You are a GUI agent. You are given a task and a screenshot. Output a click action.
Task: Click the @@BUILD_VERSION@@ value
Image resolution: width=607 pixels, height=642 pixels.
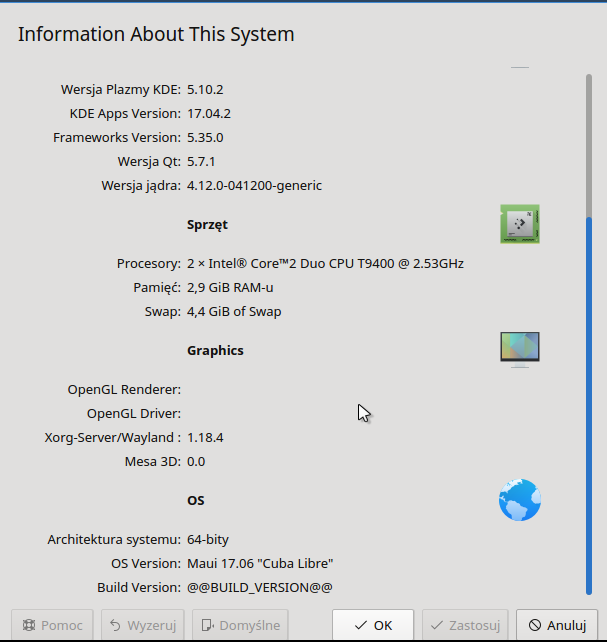(x=259, y=588)
